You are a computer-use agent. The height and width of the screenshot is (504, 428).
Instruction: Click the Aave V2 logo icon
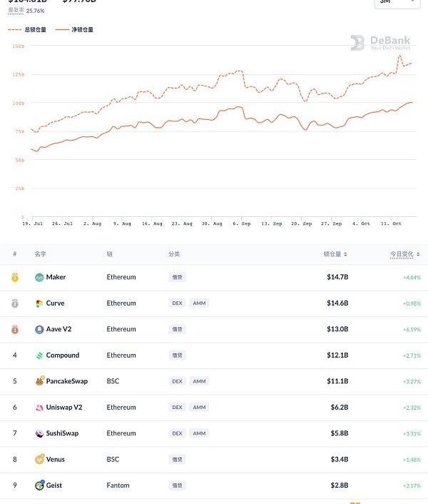[39, 330]
